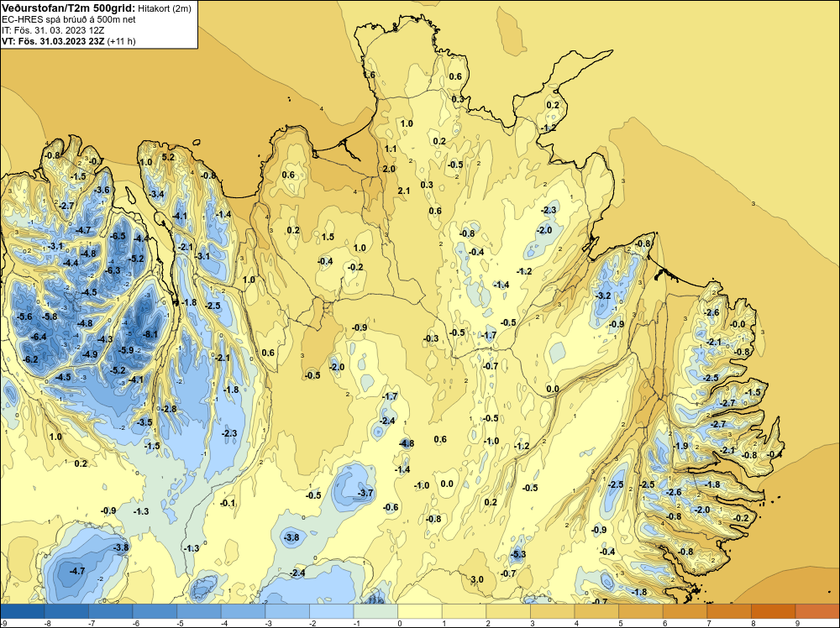Click the -0.0 value at the east coast
840x628 pixels.
click(738, 324)
